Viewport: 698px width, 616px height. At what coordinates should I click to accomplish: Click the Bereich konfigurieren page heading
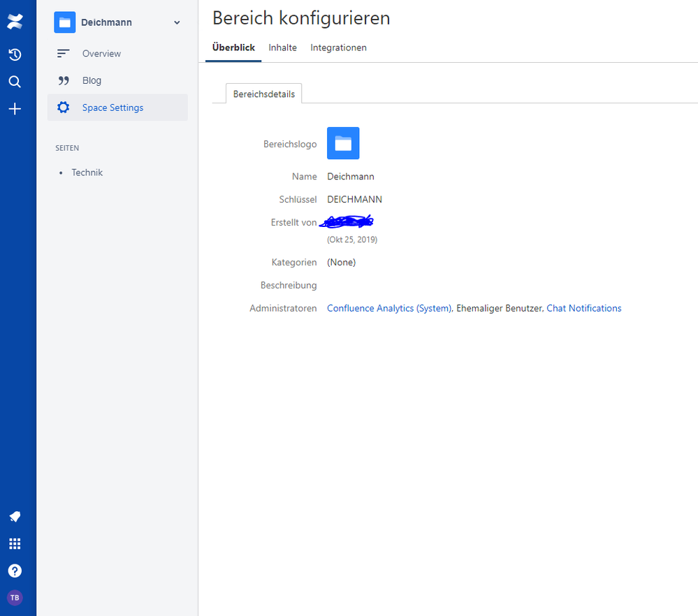(301, 18)
